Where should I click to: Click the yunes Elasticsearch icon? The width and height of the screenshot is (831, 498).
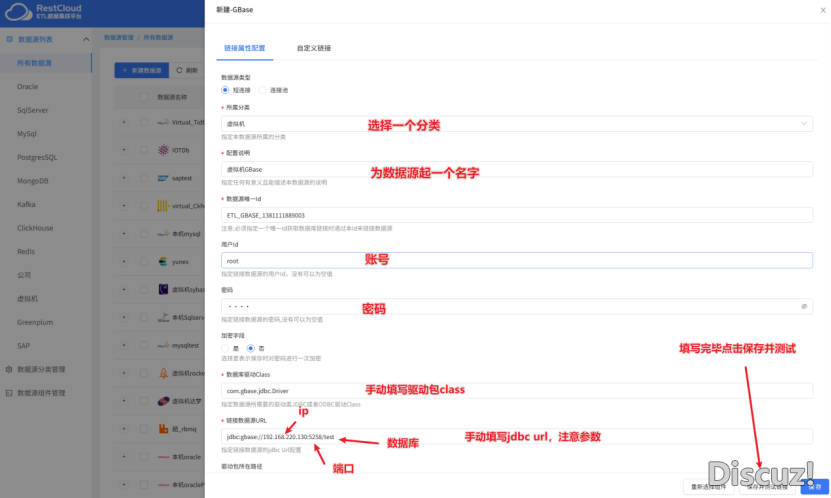pyautogui.click(x=163, y=262)
